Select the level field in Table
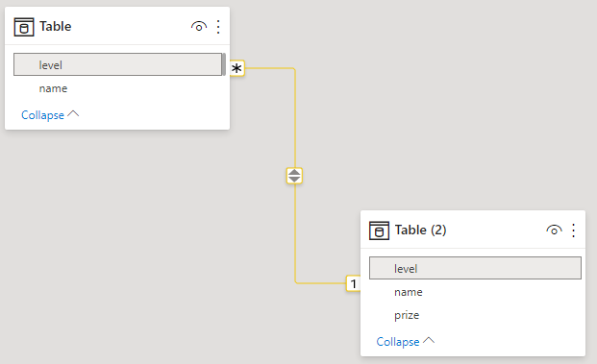Image resolution: width=597 pixels, height=364 pixels. (x=117, y=64)
